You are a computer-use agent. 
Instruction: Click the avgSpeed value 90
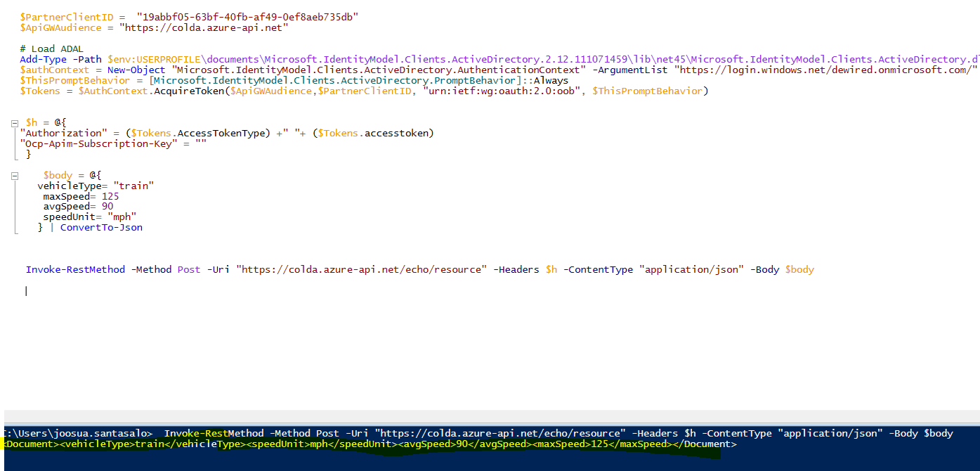107,207
